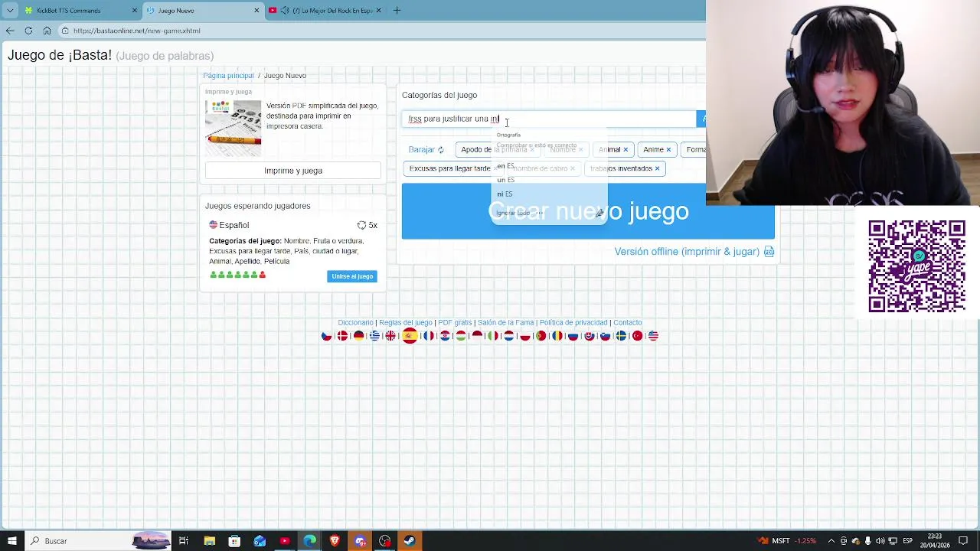Viewport: 980px width, 551px height.
Task: Open the taskbar clock and date
Action: tap(935, 541)
